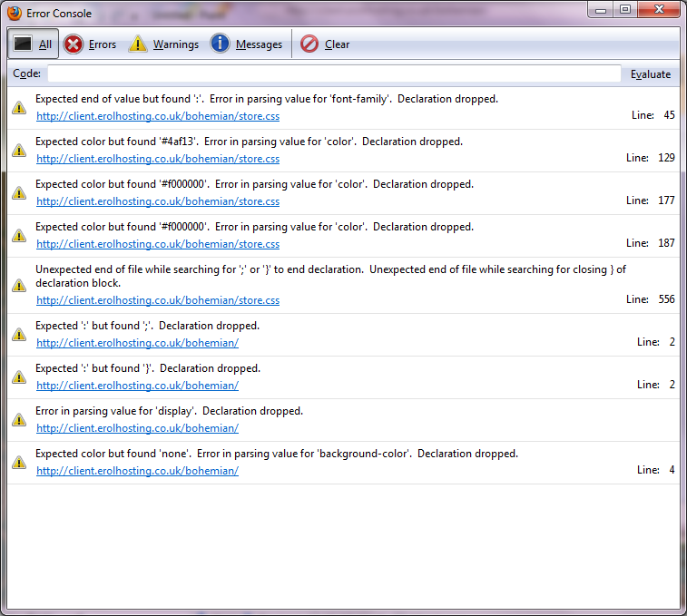This screenshot has width=687, height=616.
Task: Open store.css link for Line 45
Action: click(x=158, y=116)
